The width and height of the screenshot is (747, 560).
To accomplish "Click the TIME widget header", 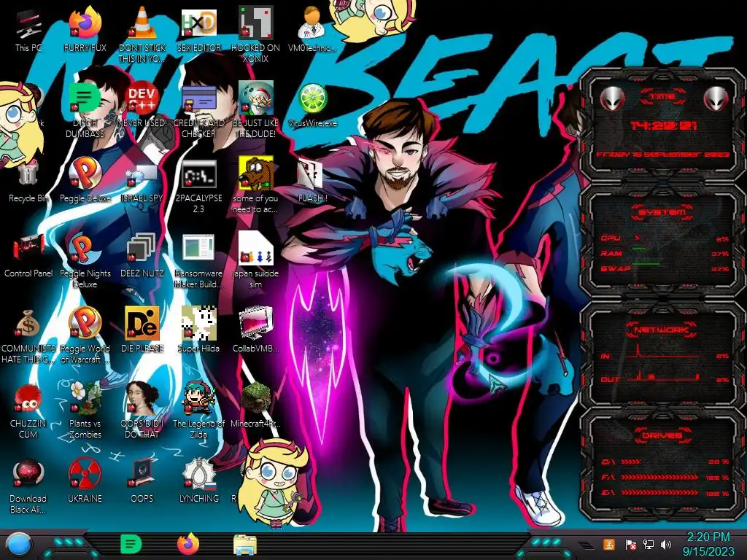I will [x=662, y=97].
